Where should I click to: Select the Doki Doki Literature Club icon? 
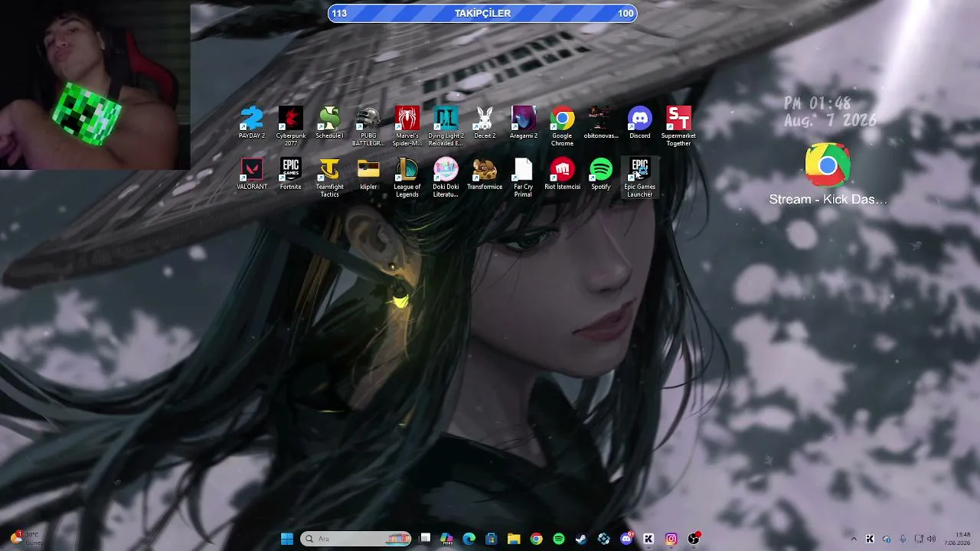point(446,178)
